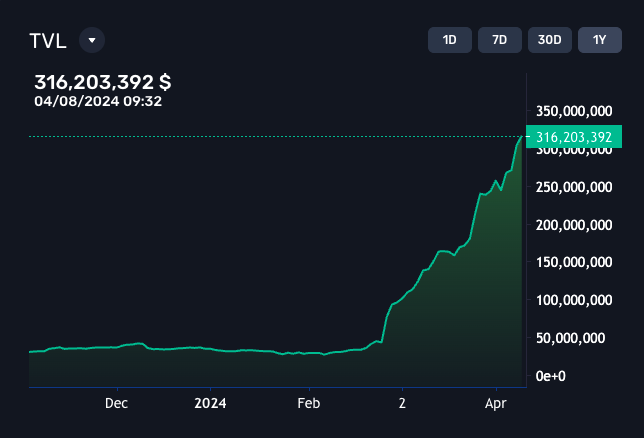Click the green current value axis tag
This screenshot has width=644, height=438.
click(573, 137)
